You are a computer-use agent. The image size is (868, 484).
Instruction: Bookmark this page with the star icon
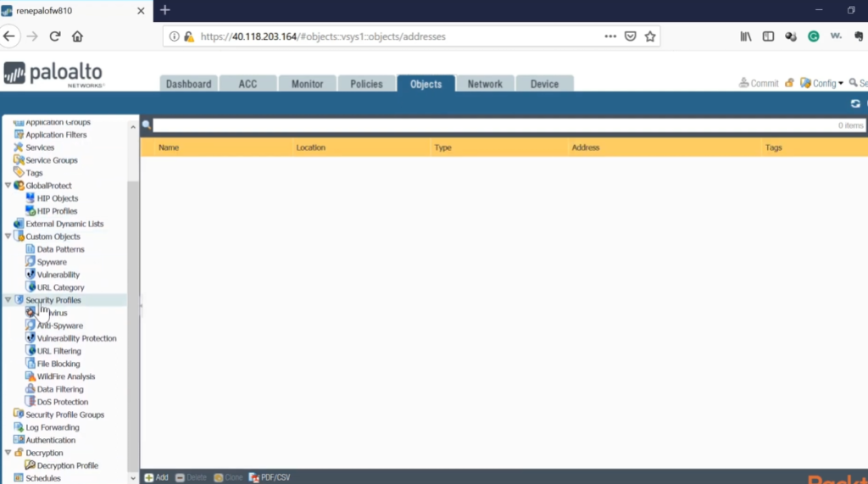click(650, 36)
